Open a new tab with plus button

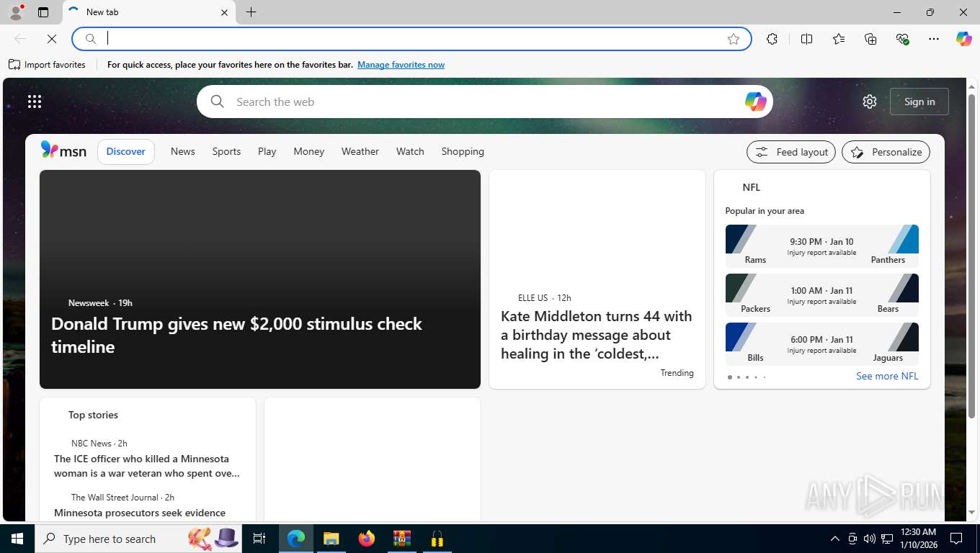(251, 12)
